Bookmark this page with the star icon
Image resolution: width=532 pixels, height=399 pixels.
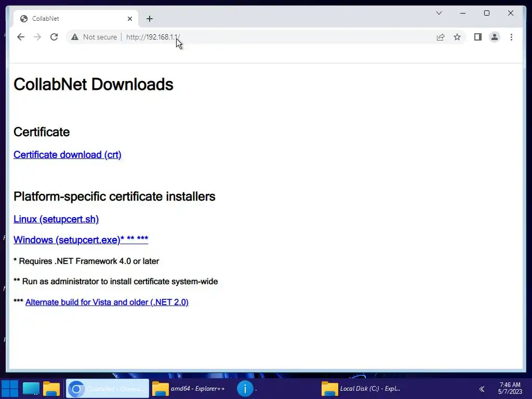pos(457,37)
